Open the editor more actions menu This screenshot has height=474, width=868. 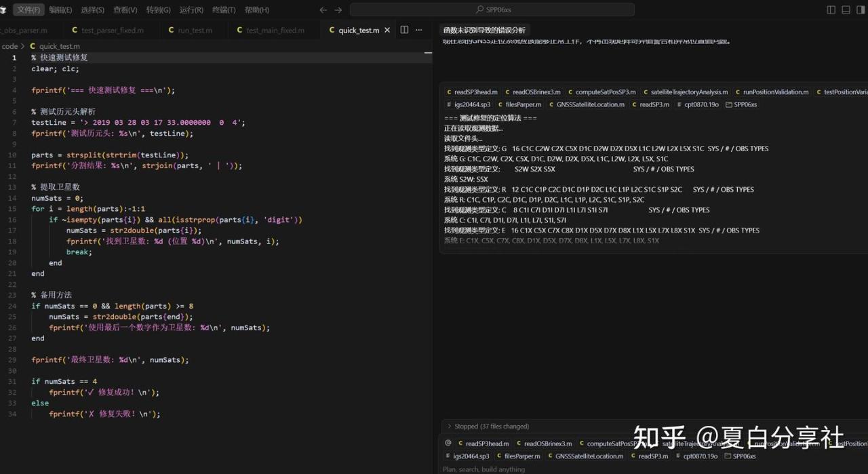(419, 30)
